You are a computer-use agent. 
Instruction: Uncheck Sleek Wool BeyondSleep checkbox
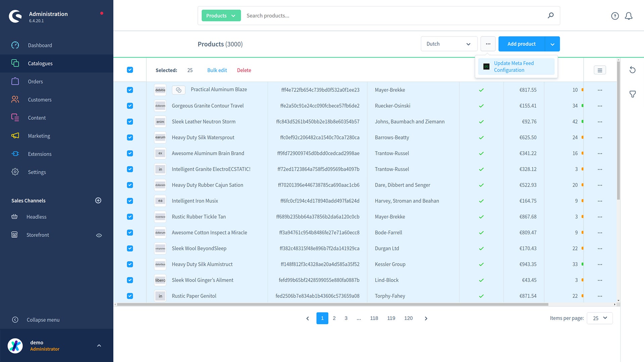coord(130,248)
